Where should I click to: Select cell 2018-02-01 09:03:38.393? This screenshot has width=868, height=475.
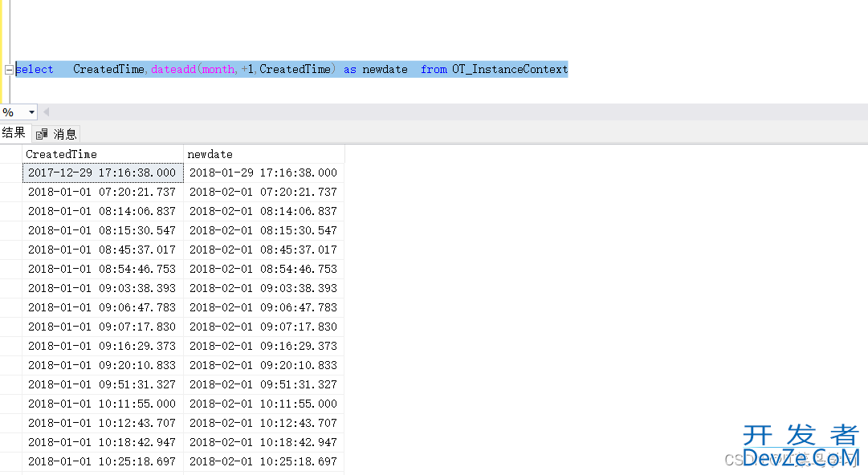pos(264,289)
